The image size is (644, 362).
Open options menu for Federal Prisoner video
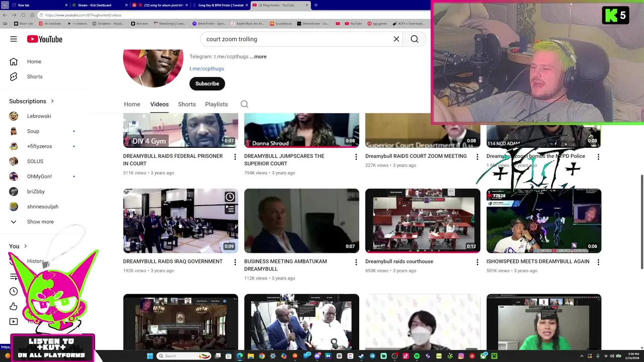[x=235, y=157]
